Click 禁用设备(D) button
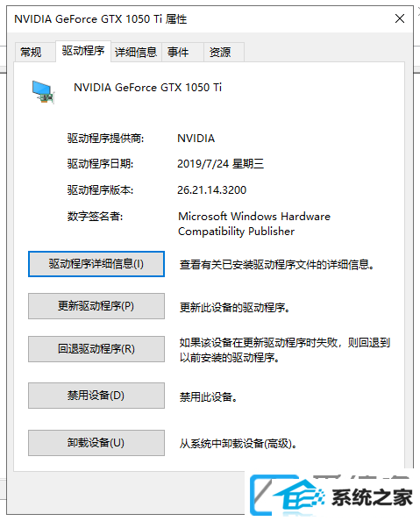The height and width of the screenshot is (521, 420). [96, 396]
